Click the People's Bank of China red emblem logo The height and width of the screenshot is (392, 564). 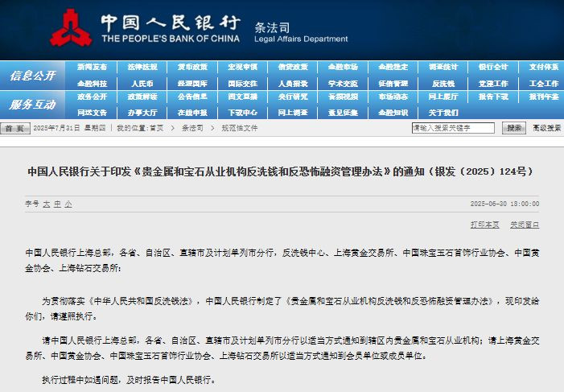pyautogui.click(x=71, y=28)
